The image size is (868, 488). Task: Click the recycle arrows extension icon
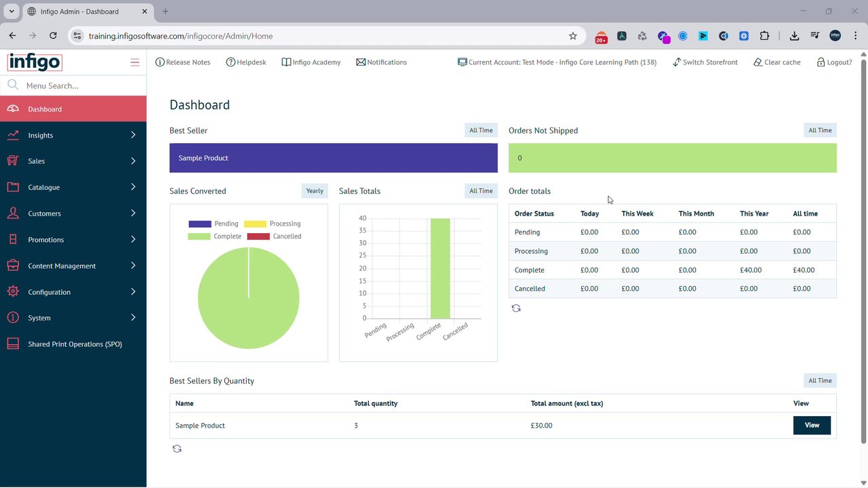coord(642,36)
